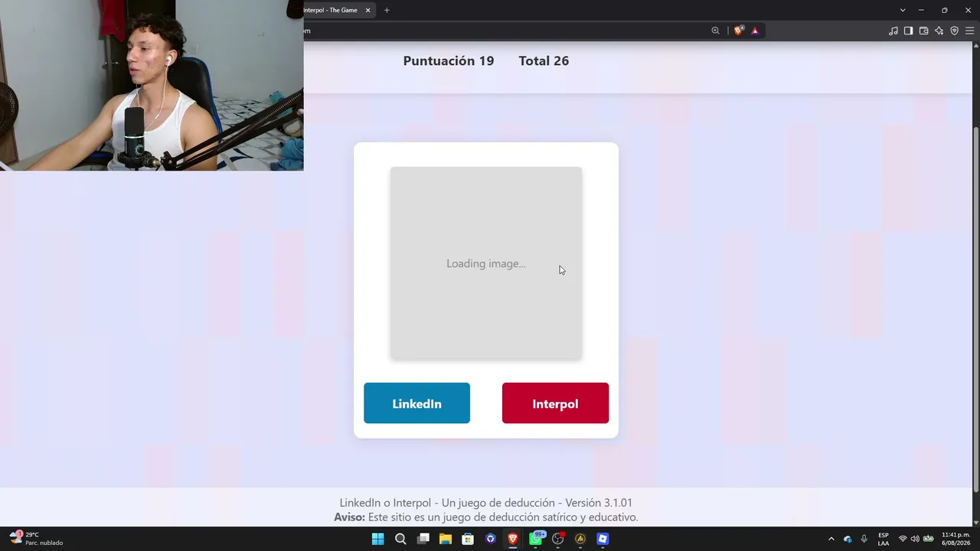The image size is (980, 551).
Task: Open a new browser tab
Action: 387,10
